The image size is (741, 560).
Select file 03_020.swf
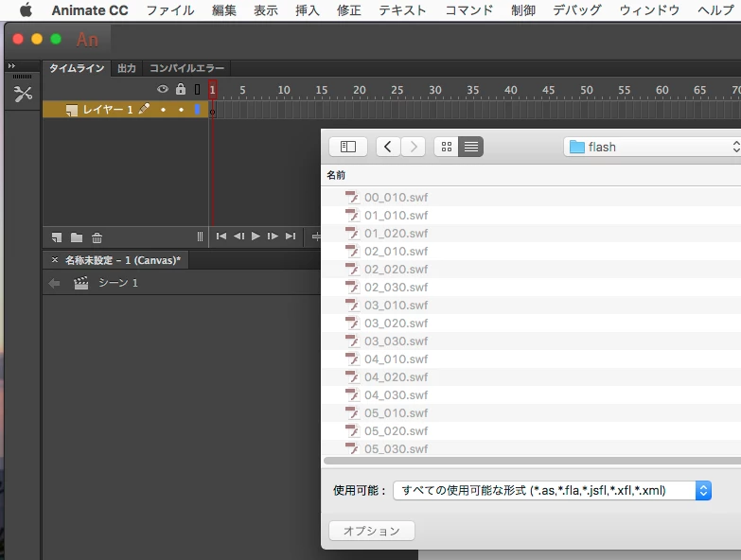(x=531, y=323)
